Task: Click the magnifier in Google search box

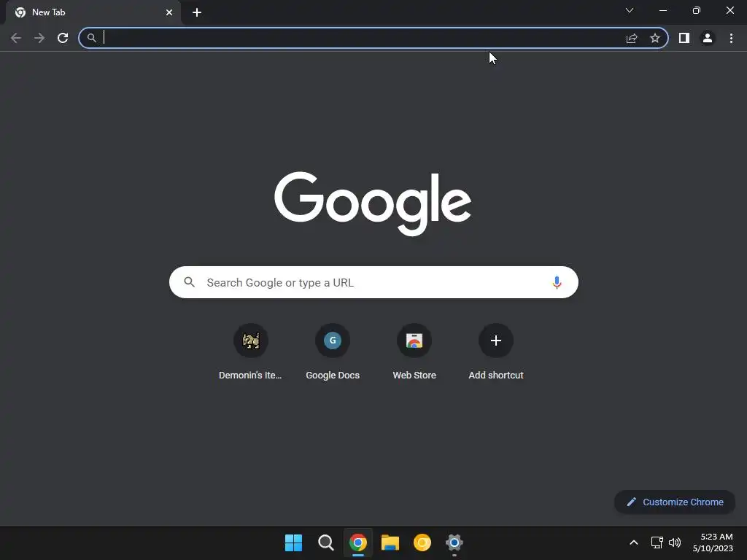Action: pyautogui.click(x=189, y=282)
